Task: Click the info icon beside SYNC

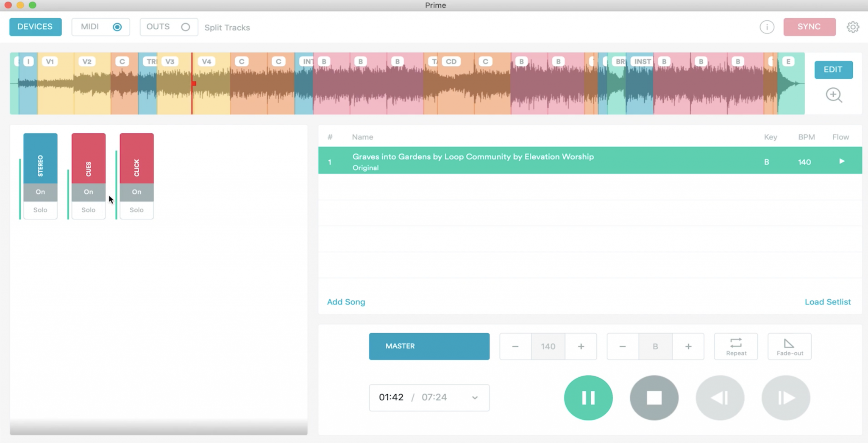Action: [x=767, y=27]
